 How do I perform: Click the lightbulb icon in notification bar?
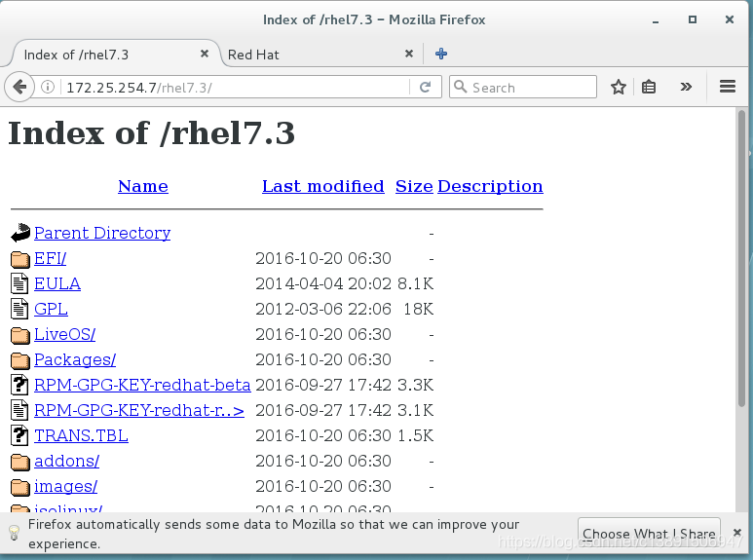[14, 533]
